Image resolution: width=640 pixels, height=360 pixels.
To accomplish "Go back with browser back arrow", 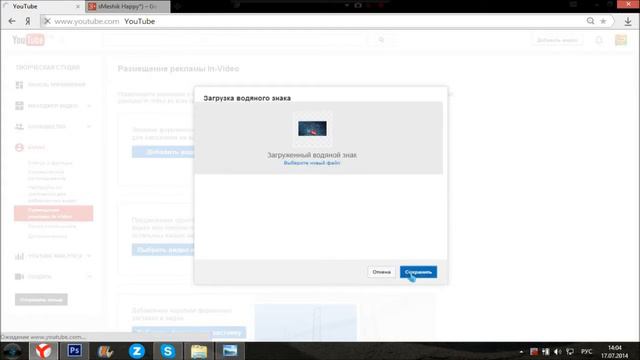I will [12, 21].
